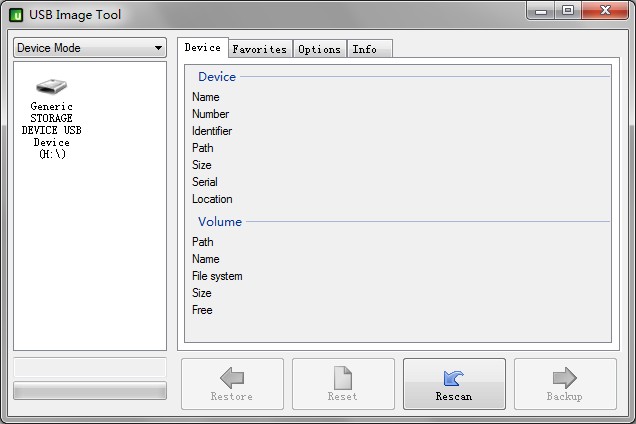The width and height of the screenshot is (636, 424).
Task: Click the Number label
Action: [x=210, y=114]
